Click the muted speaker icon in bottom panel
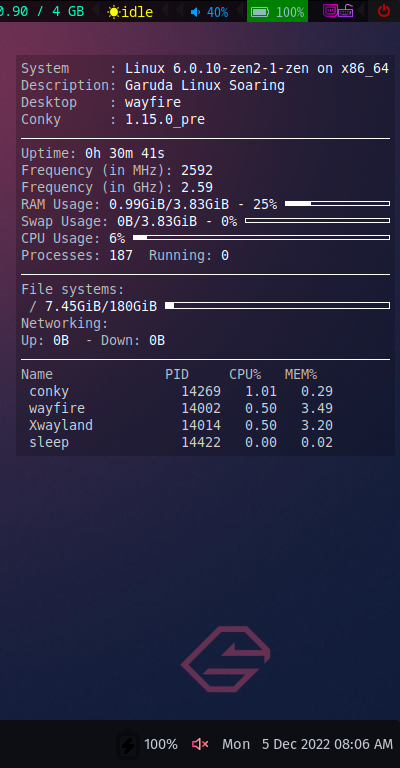This screenshot has width=400, height=768. [x=200, y=744]
